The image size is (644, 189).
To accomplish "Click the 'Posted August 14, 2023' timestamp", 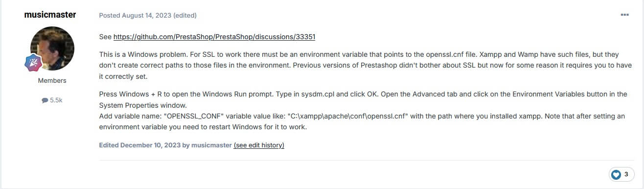I will tap(135, 15).
